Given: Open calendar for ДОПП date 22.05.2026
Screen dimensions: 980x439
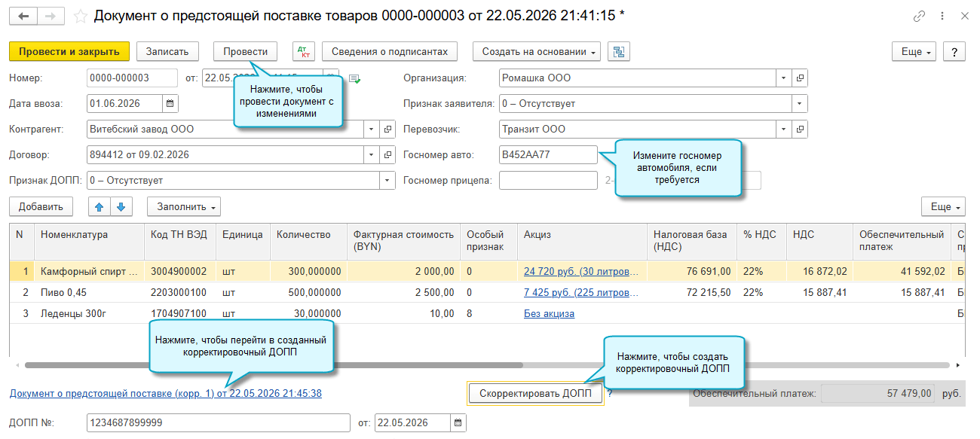Looking at the screenshot, I should [458, 423].
